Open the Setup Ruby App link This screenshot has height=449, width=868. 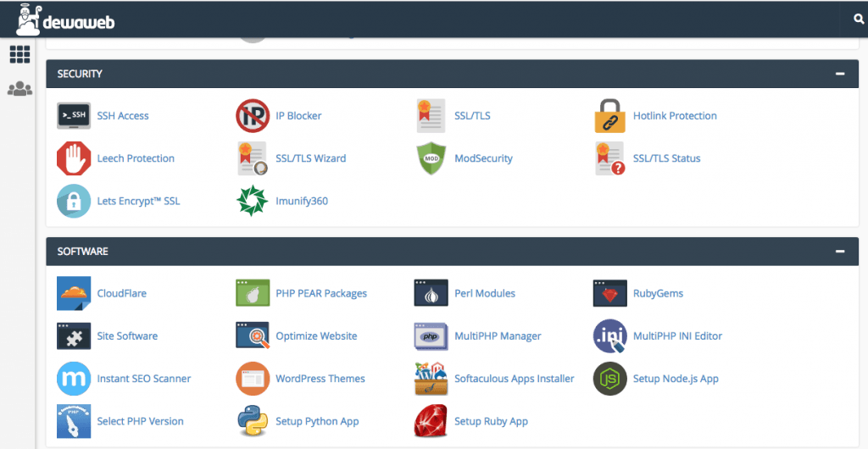point(491,421)
